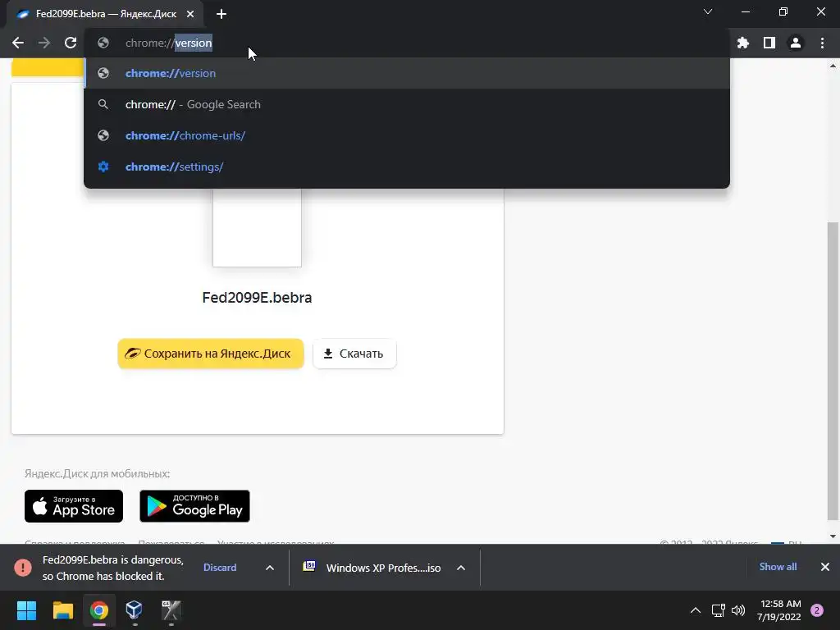Image resolution: width=840 pixels, height=630 pixels.
Task: Expand options for the Windows XP iso download
Action: tap(461, 568)
